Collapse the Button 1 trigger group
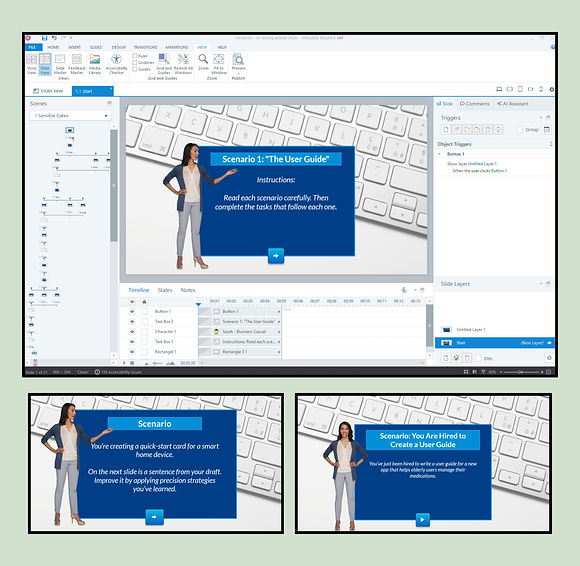The width and height of the screenshot is (580, 566). coord(440,154)
